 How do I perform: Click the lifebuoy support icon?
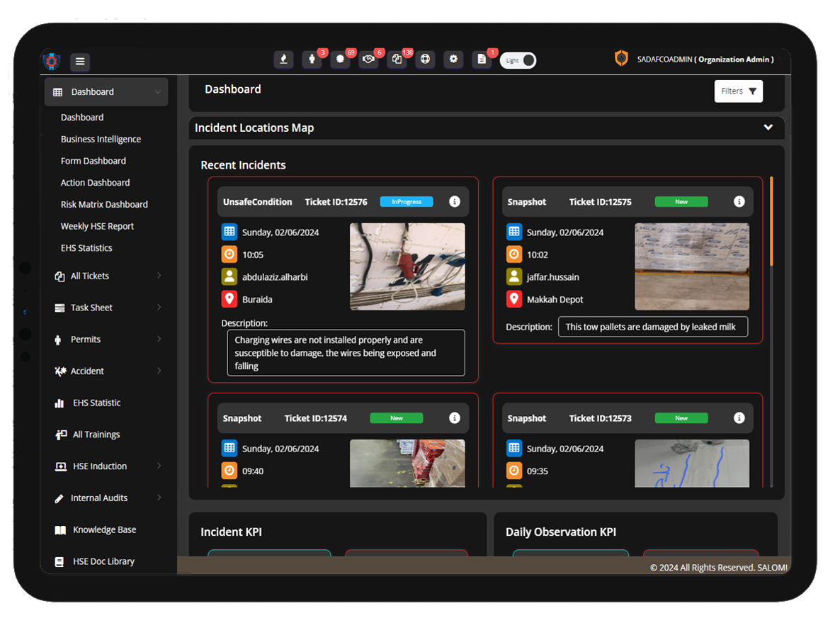(425, 60)
